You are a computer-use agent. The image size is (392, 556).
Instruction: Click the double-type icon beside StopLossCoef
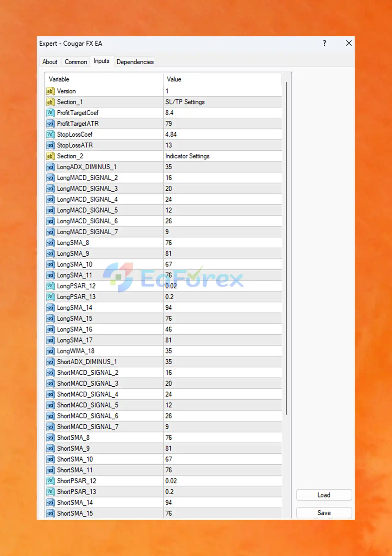[50, 134]
